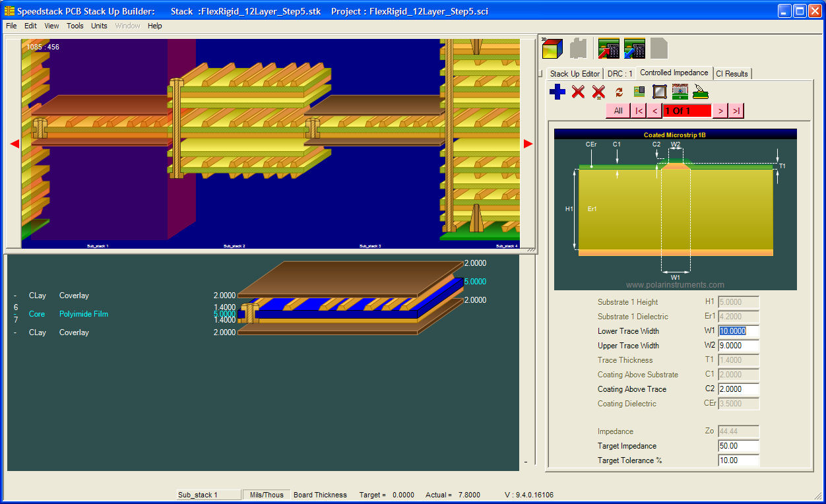
Task: Click the Substrate 1 Height H1 field
Action: click(738, 302)
